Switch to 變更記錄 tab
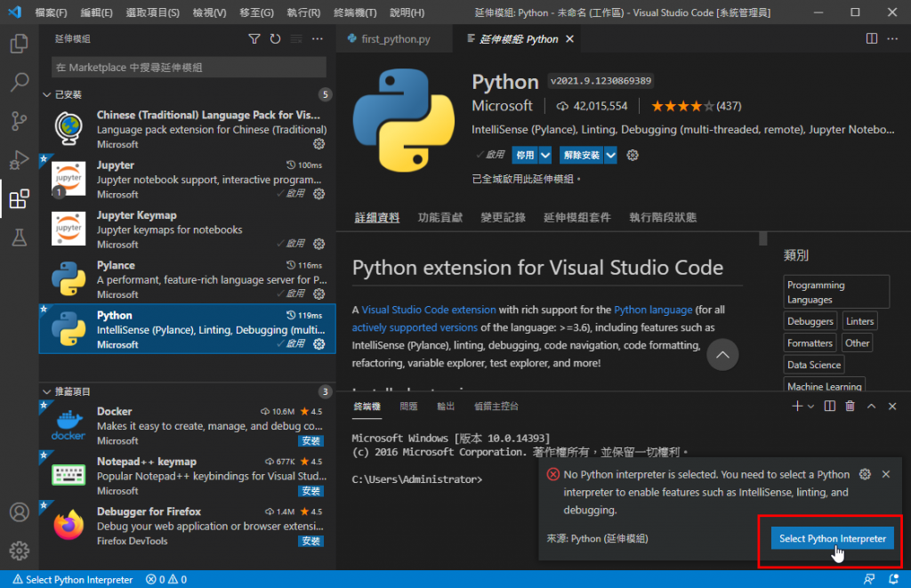 click(504, 217)
